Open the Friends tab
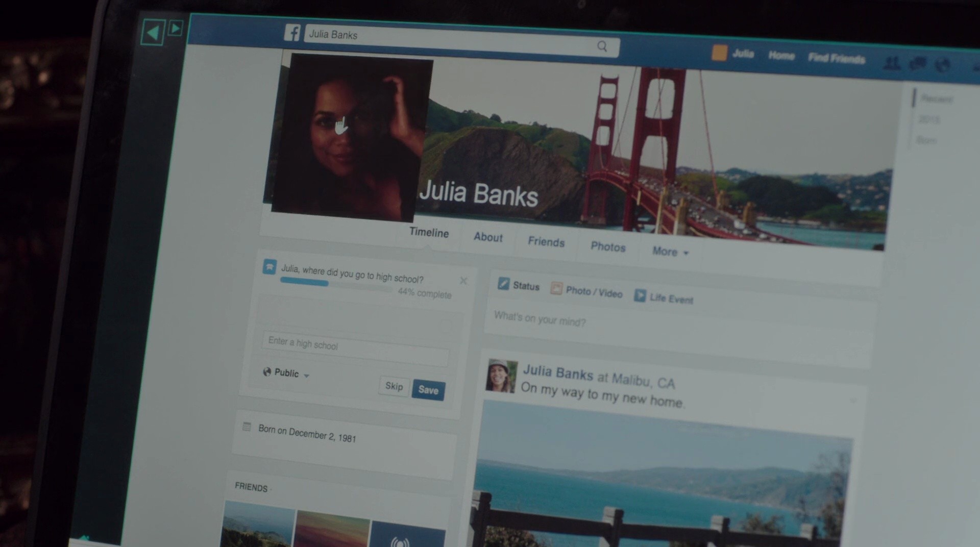The width and height of the screenshot is (980, 547). pyautogui.click(x=546, y=242)
